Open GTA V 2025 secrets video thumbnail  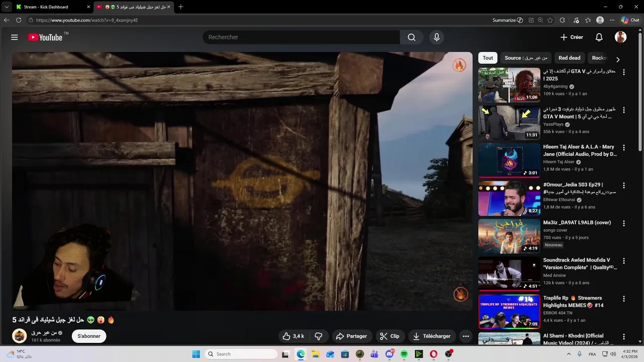pyautogui.click(x=509, y=85)
